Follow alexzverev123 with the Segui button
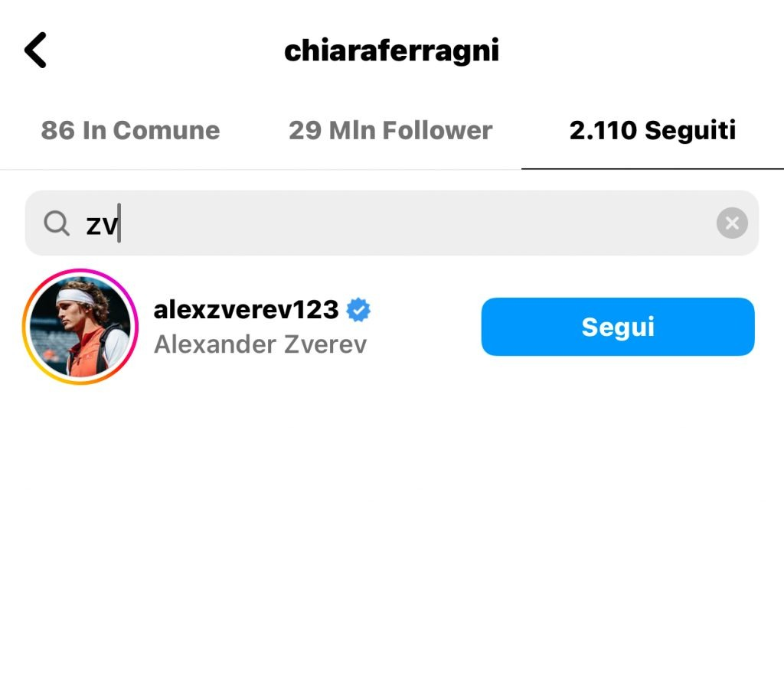This screenshot has height=681, width=784. tap(618, 327)
